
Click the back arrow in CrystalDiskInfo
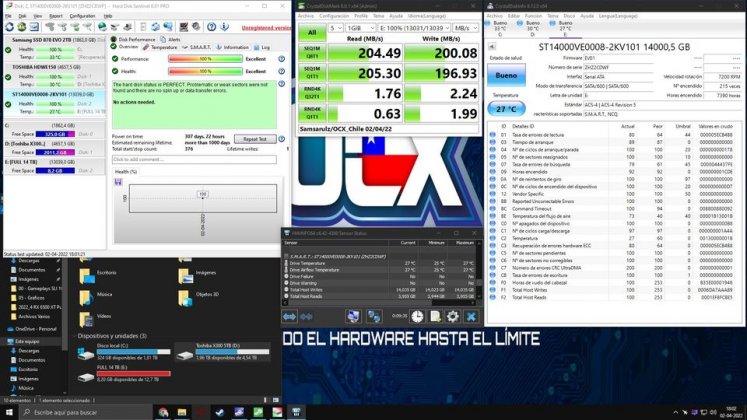[492, 47]
